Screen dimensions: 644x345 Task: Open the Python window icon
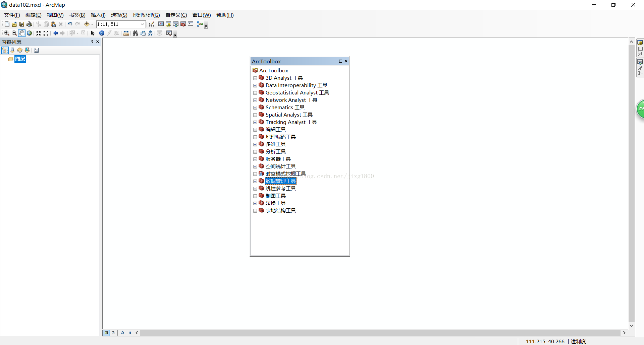(x=191, y=24)
